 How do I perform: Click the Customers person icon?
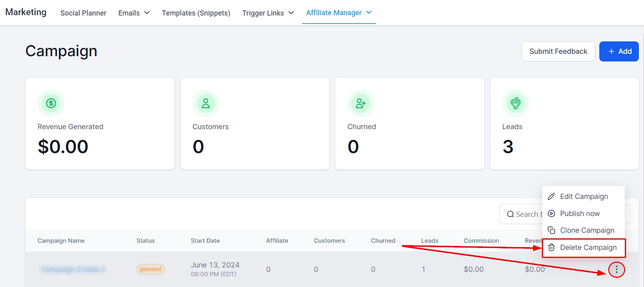206,103
